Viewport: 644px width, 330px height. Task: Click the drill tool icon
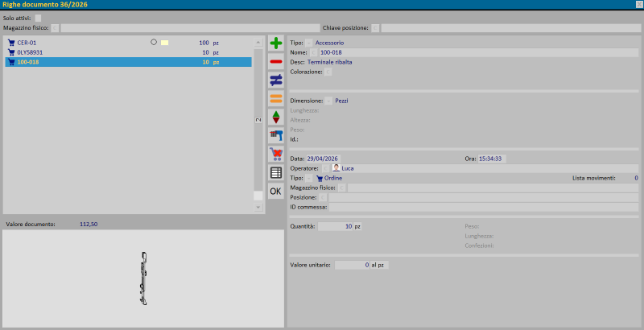pyautogui.click(x=276, y=135)
